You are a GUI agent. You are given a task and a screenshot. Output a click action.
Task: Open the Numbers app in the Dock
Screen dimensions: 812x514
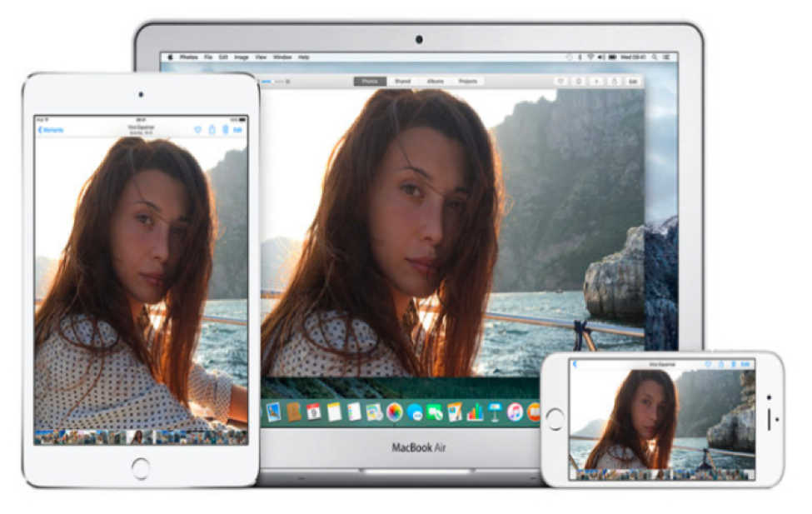475,412
